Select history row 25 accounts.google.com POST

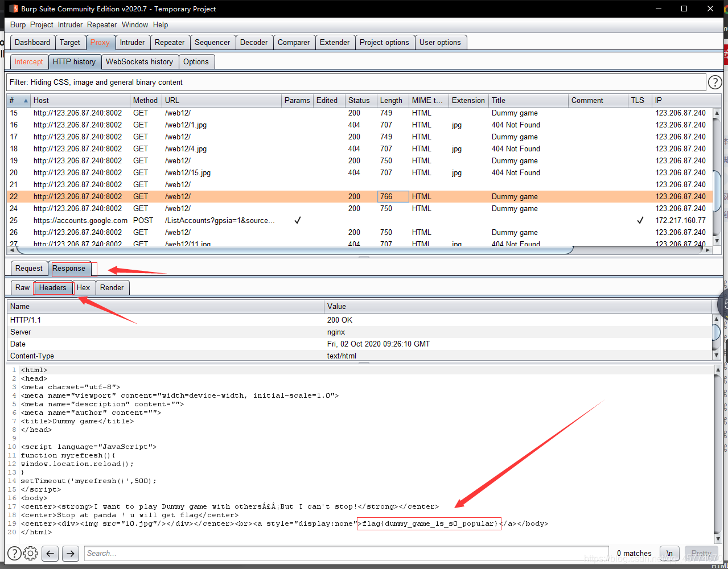(x=359, y=220)
